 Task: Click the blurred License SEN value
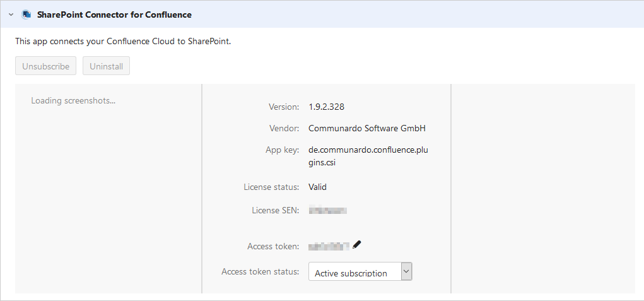(x=328, y=210)
